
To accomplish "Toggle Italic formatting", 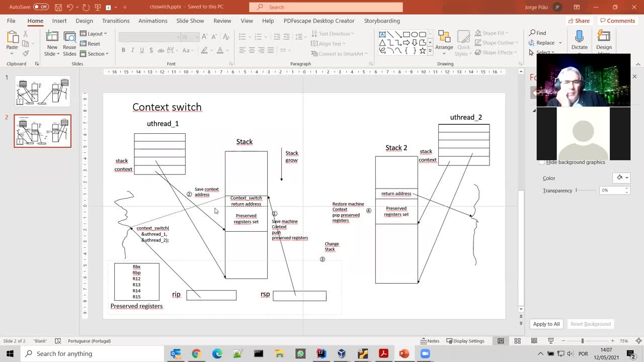I will coord(133,50).
